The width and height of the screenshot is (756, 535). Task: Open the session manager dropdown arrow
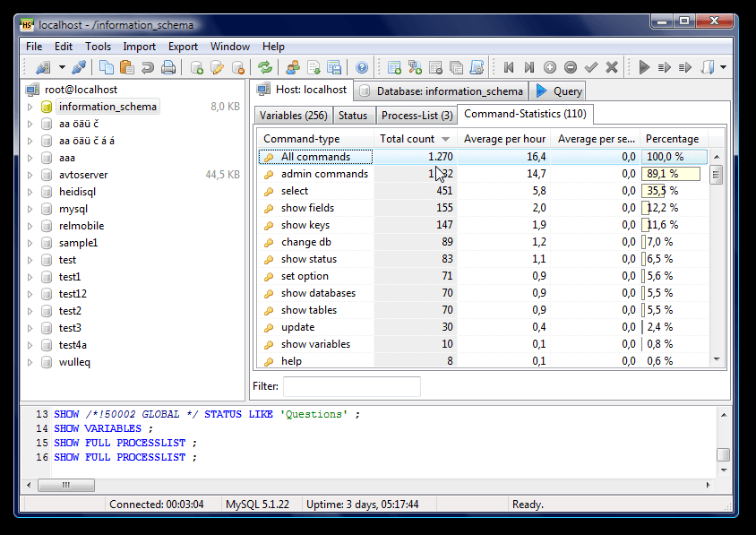tap(62, 67)
